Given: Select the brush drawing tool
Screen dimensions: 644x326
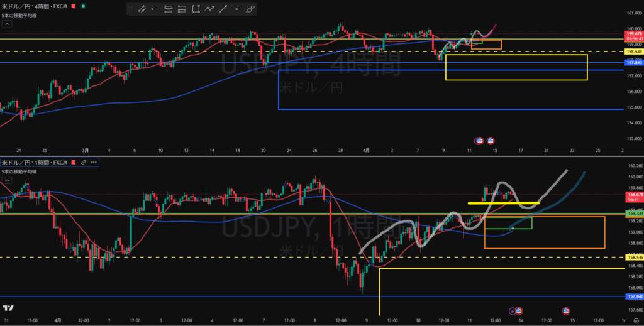Looking at the screenshot, I should [x=250, y=9].
